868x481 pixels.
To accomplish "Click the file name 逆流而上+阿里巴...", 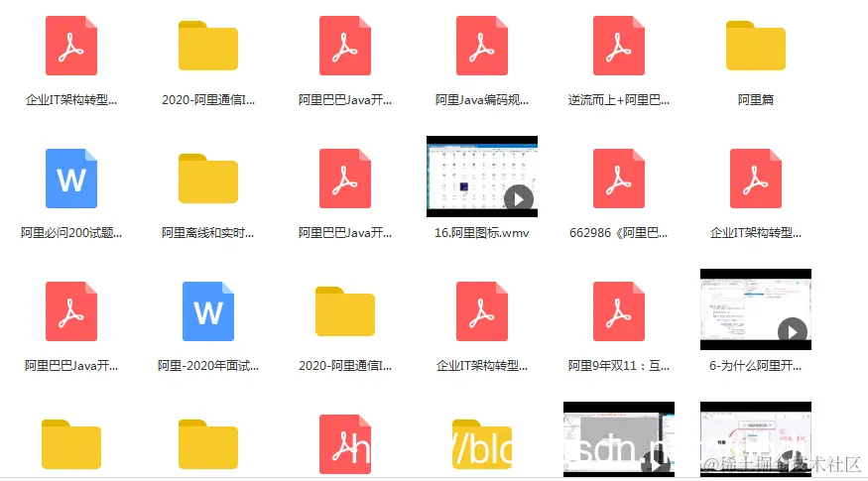I will tap(618, 100).
